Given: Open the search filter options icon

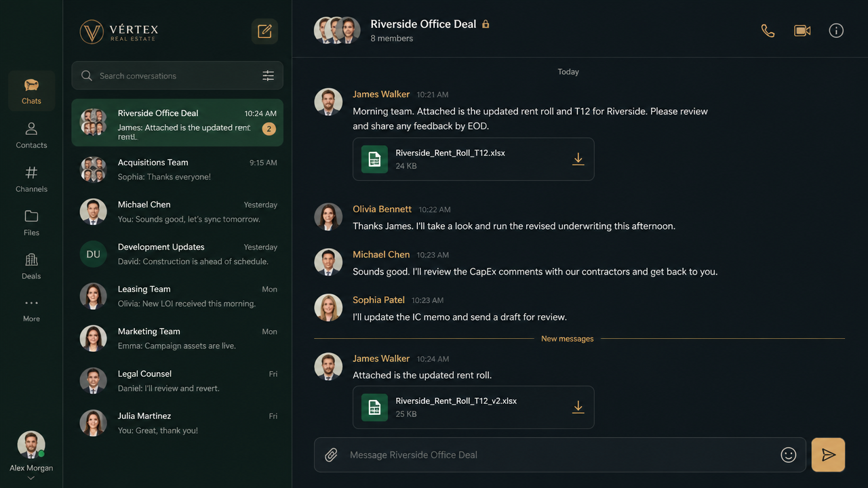Looking at the screenshot, I should (269, 76).
